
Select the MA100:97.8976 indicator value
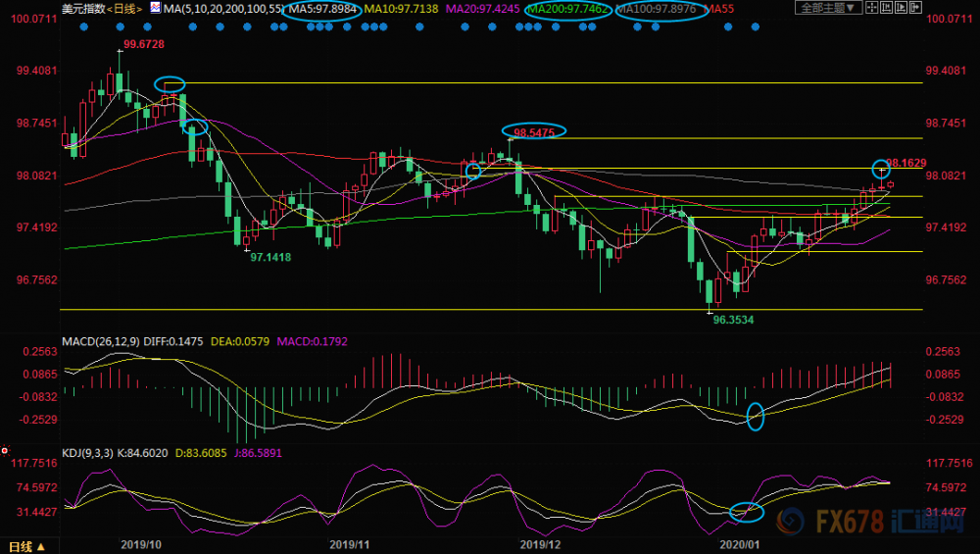coord(657,9)
